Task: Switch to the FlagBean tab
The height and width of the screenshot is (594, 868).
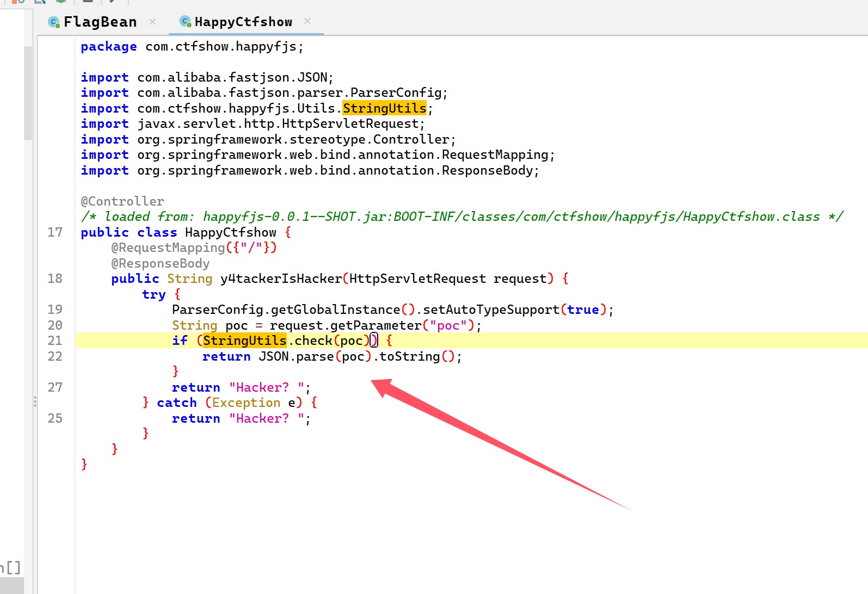Action: tap(100, 22)
